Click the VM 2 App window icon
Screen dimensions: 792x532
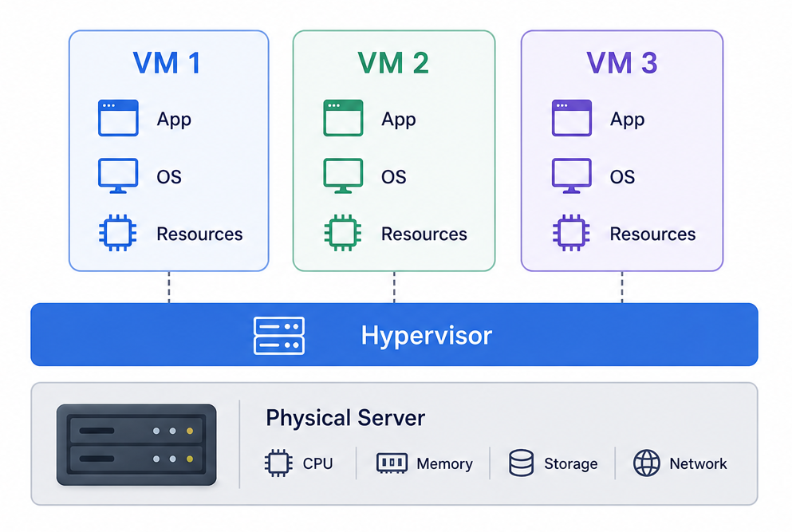(343, 118)
